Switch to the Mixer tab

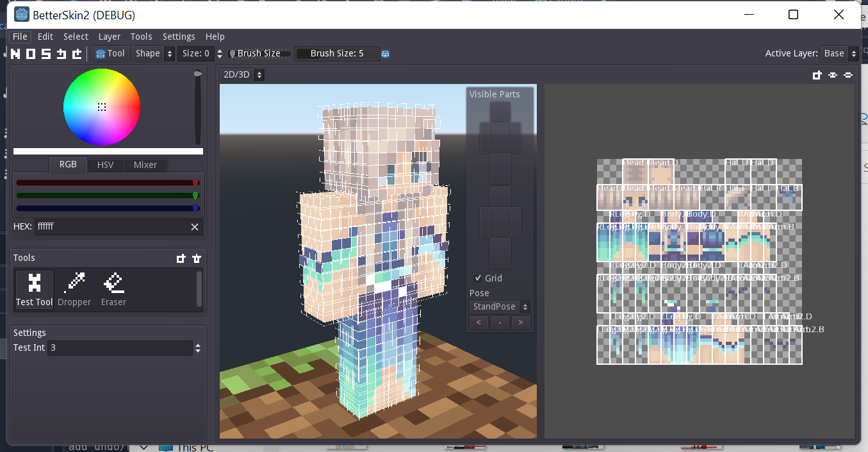pyautogui.click(x=145, y=165)
